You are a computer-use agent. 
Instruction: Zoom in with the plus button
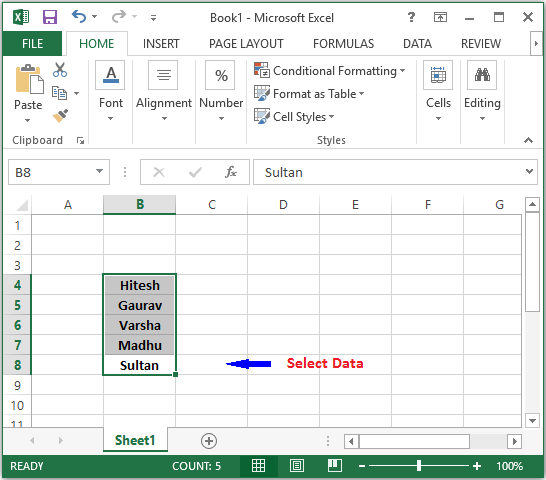477,466
